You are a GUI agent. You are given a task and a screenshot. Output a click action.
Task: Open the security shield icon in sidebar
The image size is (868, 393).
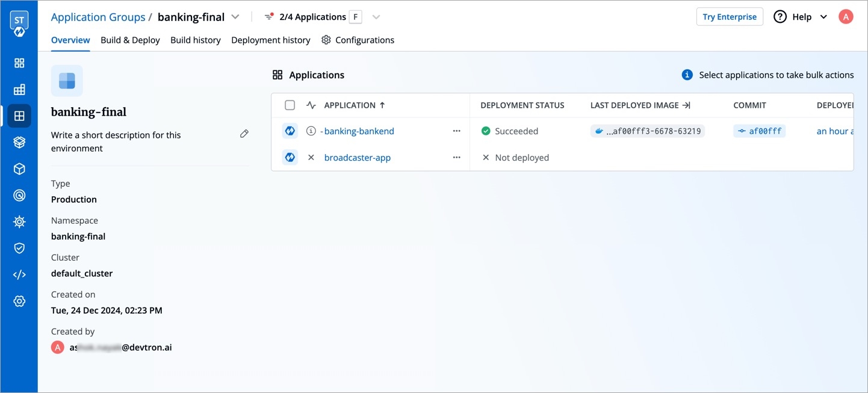(19, 249)
